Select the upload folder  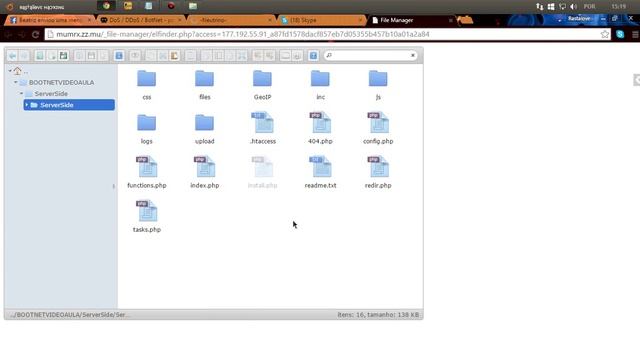coord(204,129)
